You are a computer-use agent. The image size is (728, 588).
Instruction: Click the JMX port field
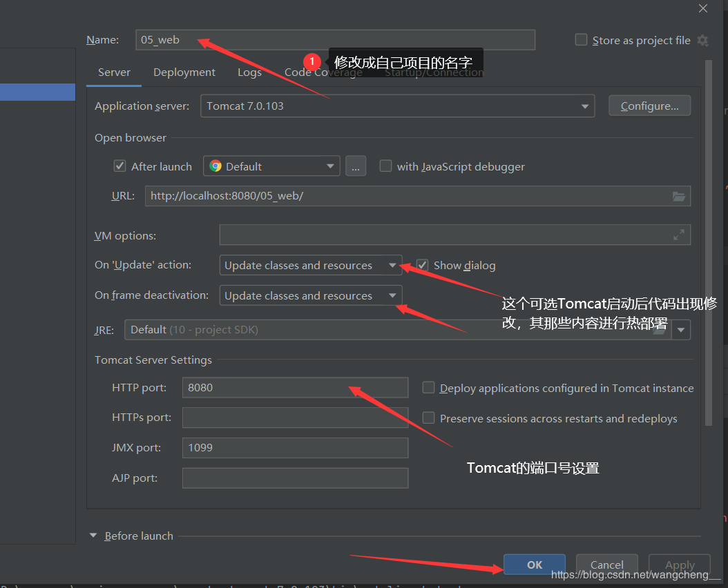click(296, 448)
